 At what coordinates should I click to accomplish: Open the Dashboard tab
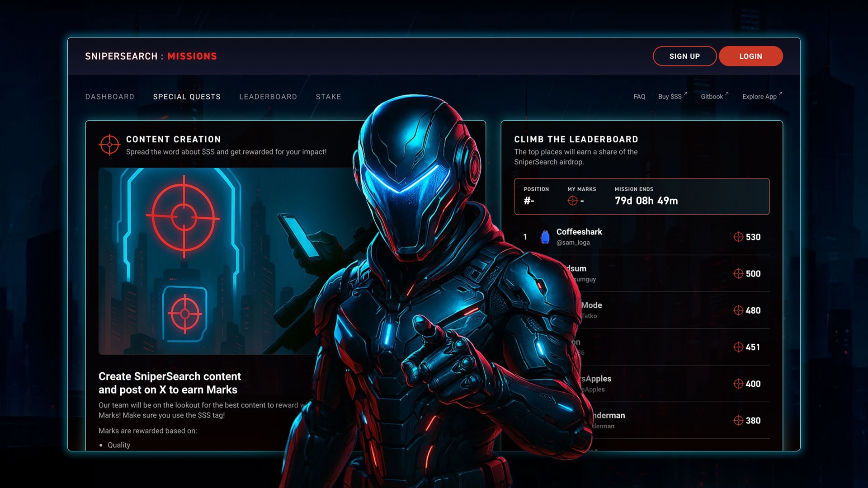(109, 97)
